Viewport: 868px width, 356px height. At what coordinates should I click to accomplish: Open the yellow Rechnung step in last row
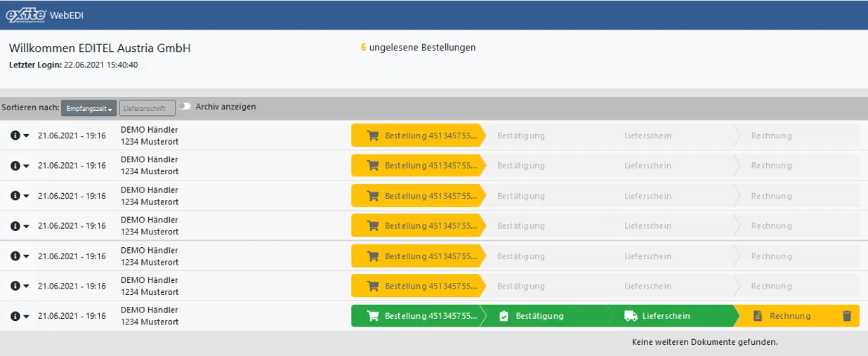point(789,316)
